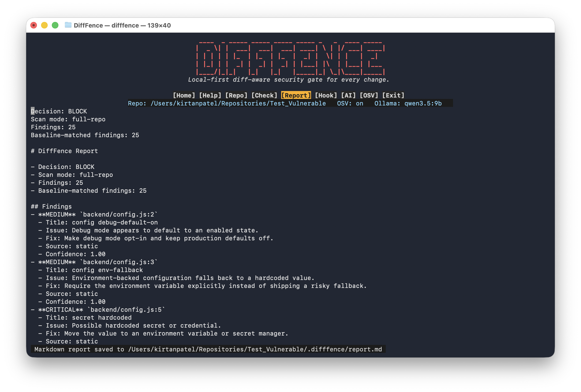Click the green zoom window button
Screen dimensions: 581x392
pyautogui.click(x=55, y=25)
